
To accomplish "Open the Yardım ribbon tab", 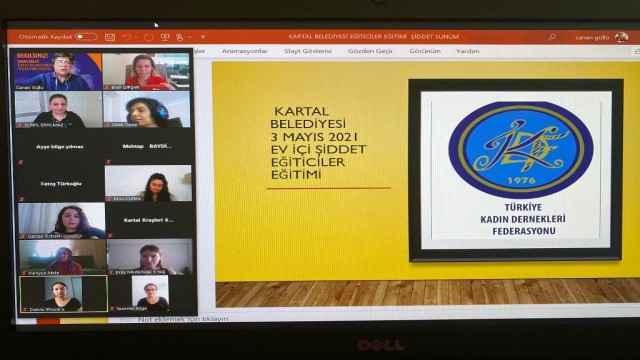I will point(468,51).
